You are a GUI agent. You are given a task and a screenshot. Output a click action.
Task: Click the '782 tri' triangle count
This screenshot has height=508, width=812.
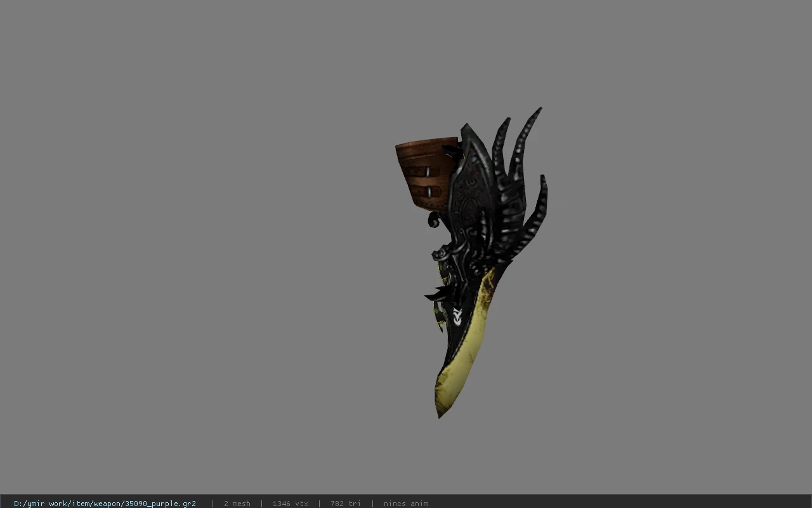pyautogui.click(x=345, y=504)
